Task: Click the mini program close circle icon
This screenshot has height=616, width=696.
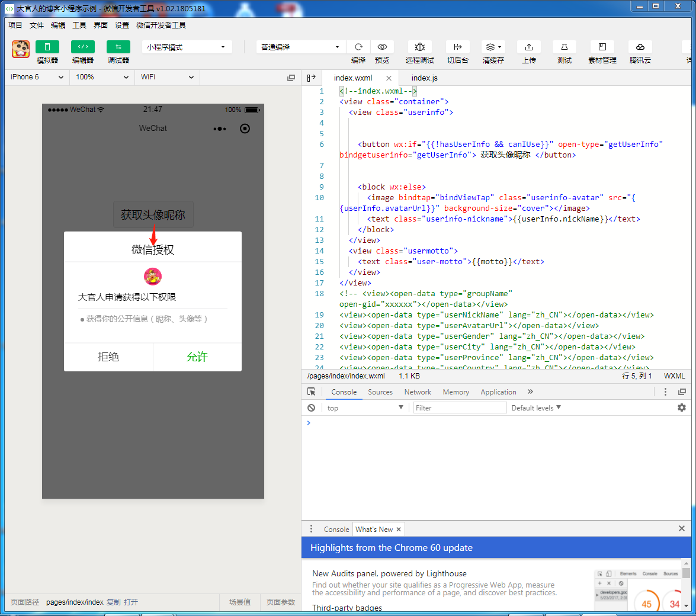Action: click(x=245, y=129)
